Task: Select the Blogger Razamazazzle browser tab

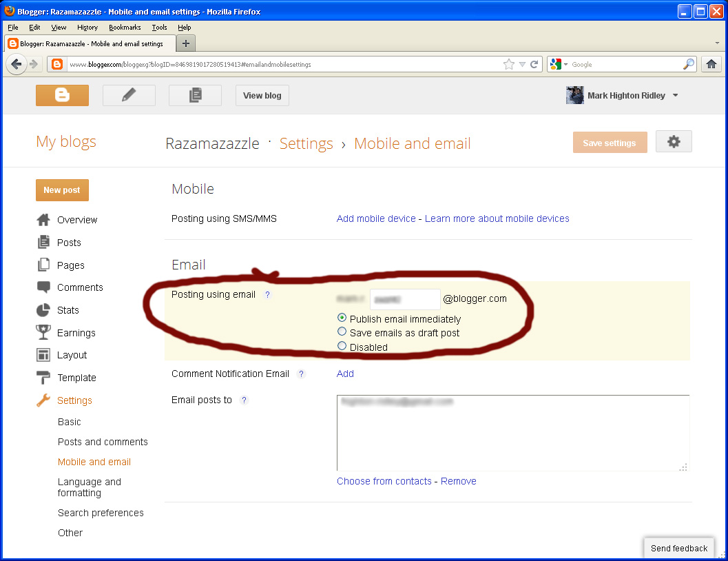Action: click(x=90, y=43)
